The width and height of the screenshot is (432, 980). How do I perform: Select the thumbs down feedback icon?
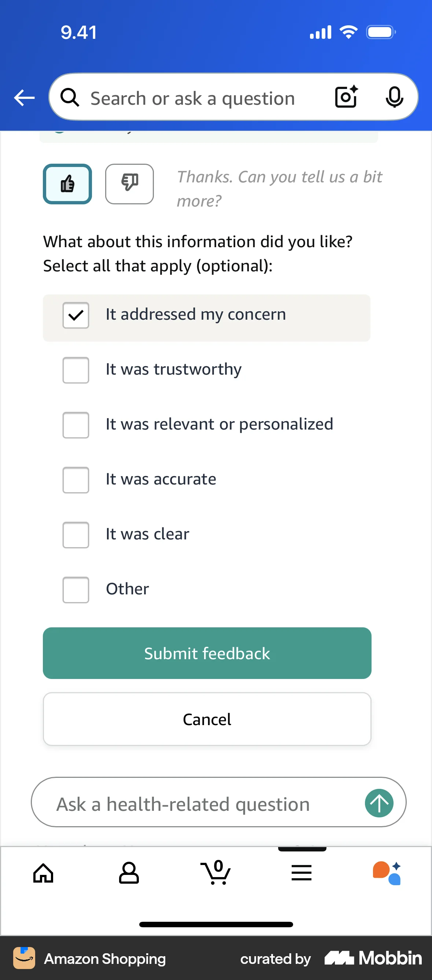[x=129, y=184]
